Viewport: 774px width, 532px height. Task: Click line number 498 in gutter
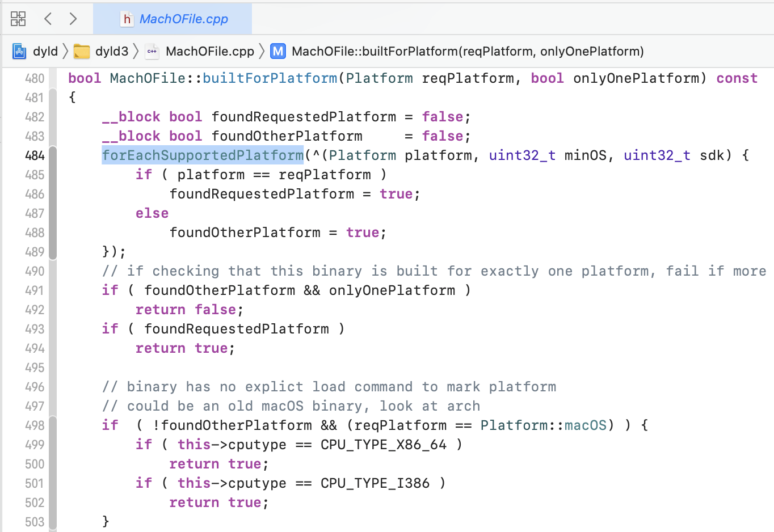click(35, 425)
